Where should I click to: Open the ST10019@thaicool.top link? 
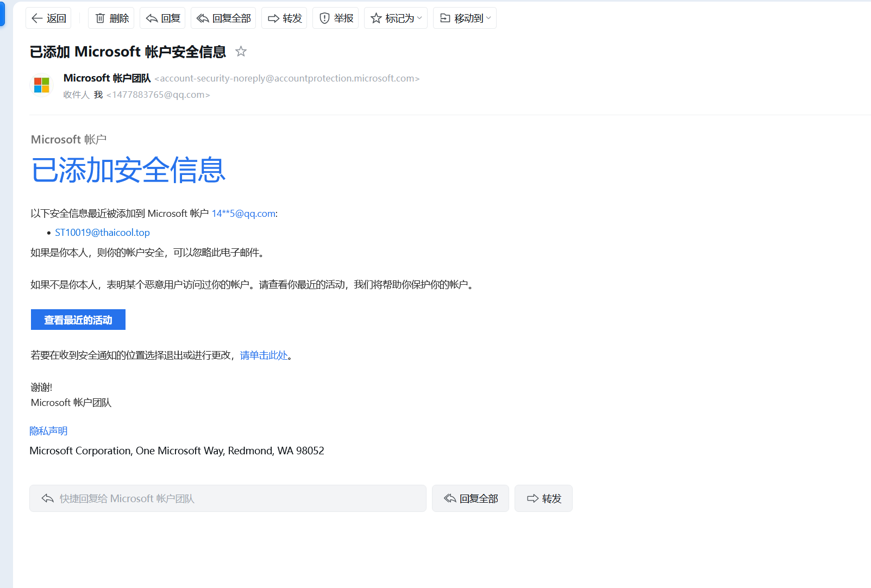102,233
